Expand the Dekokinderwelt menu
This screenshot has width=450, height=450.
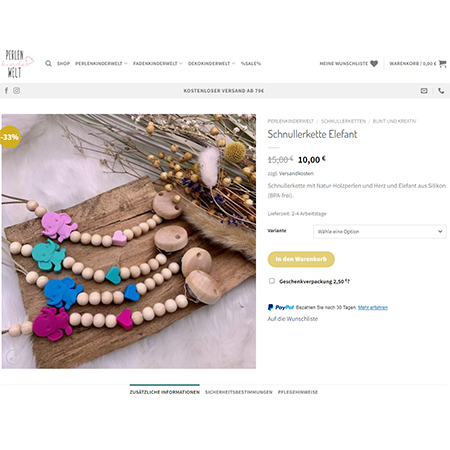pyautogui.click(x=212, y=63)
